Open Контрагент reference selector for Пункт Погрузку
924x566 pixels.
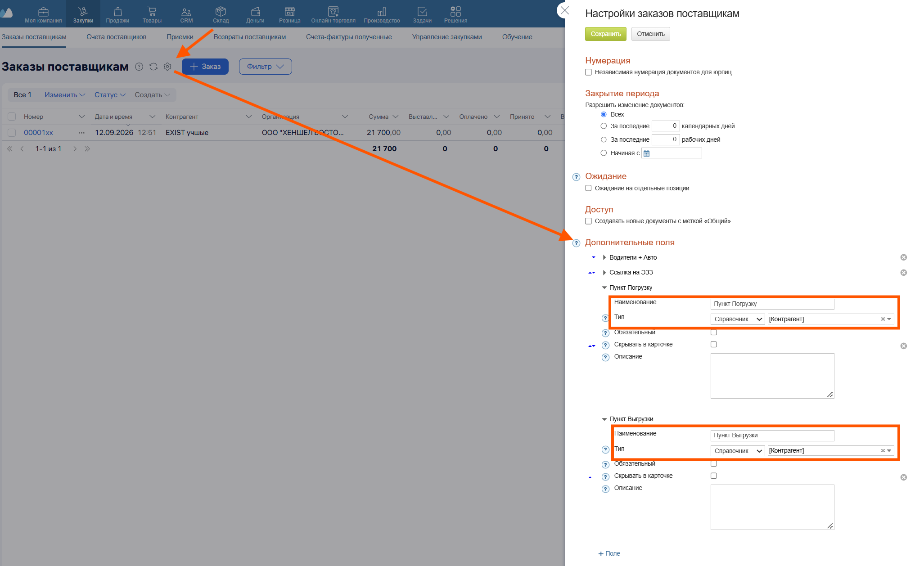830,319
